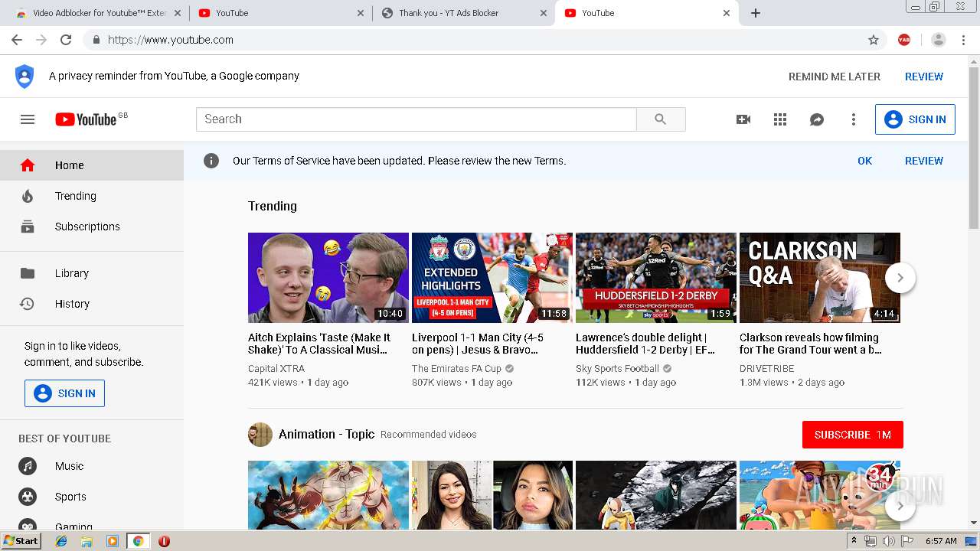Click the Subscriptions sidebar icon

[28, 227]
